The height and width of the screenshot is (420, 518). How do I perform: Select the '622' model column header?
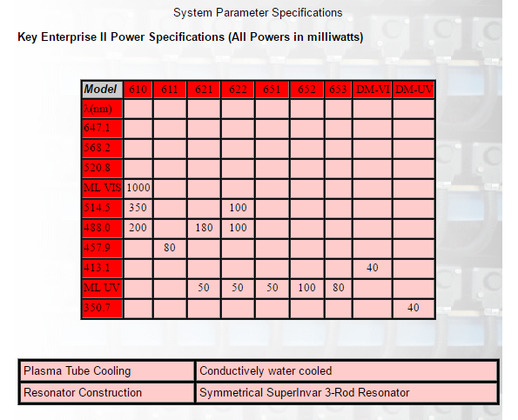point(238,90)
